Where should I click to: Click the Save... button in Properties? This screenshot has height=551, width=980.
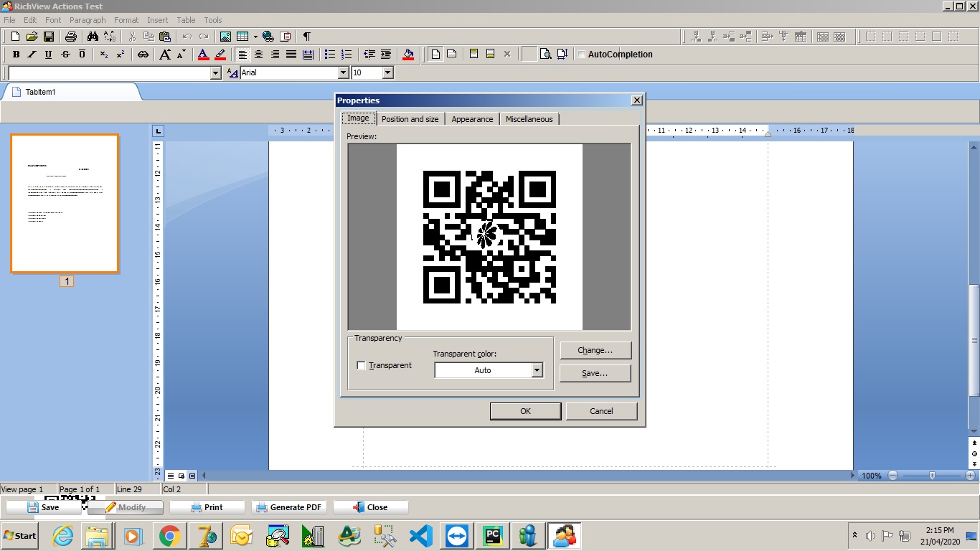(595, 373)
